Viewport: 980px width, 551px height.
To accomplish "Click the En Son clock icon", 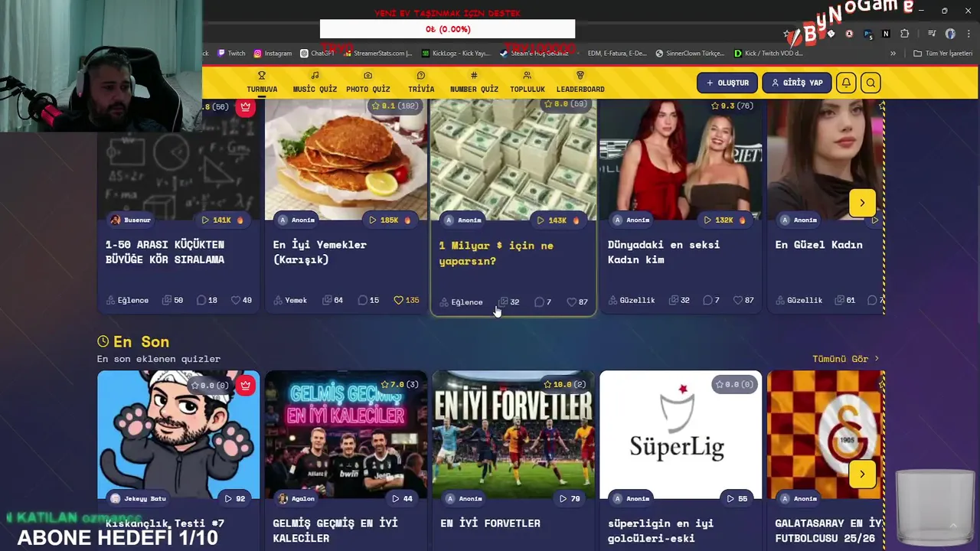I will click(103, 341).
